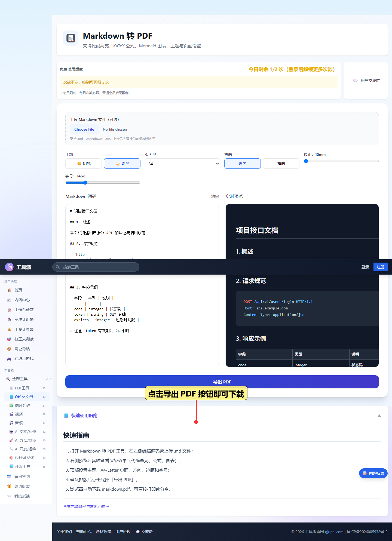Screen dimensions: 392x541
Task: Click AI 办公/效率 rocket icon
Action: (x=11, y=440)
